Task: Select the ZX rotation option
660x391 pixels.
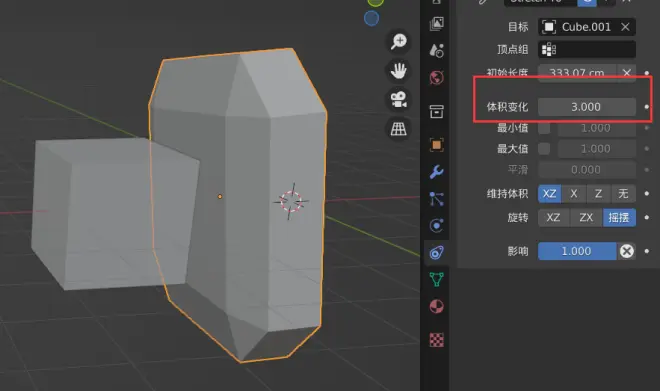Action: tap(586, 218)
